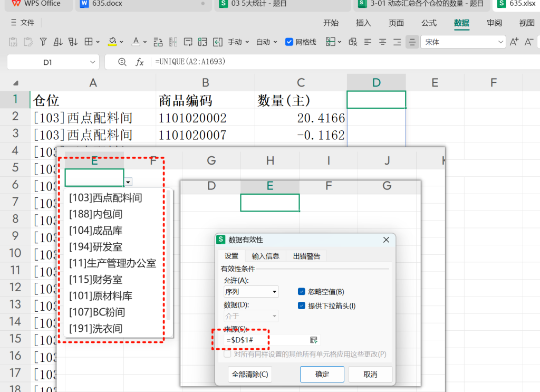This screenshot has height=392, width=540.
Task: Open the 出错警告 tab in dialog
Action: click(x=306, y=256)
